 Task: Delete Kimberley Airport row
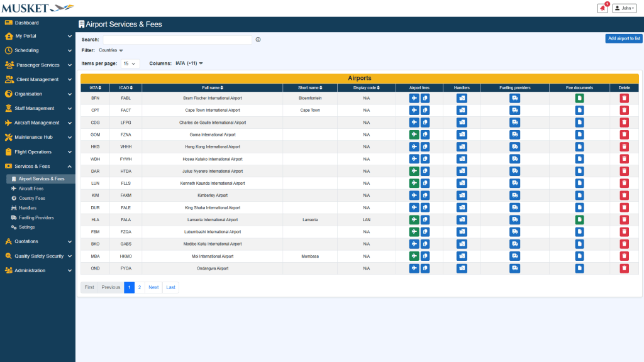[x=624, y=195]
